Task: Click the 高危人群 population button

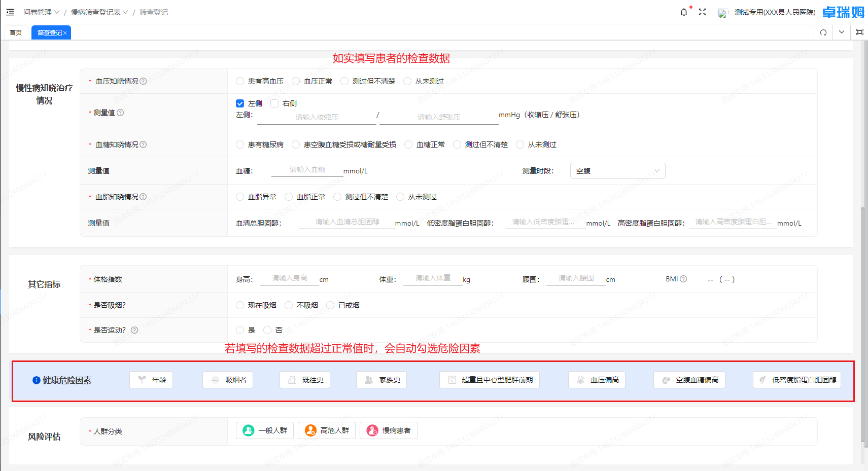Action: [x=326, y=430]
